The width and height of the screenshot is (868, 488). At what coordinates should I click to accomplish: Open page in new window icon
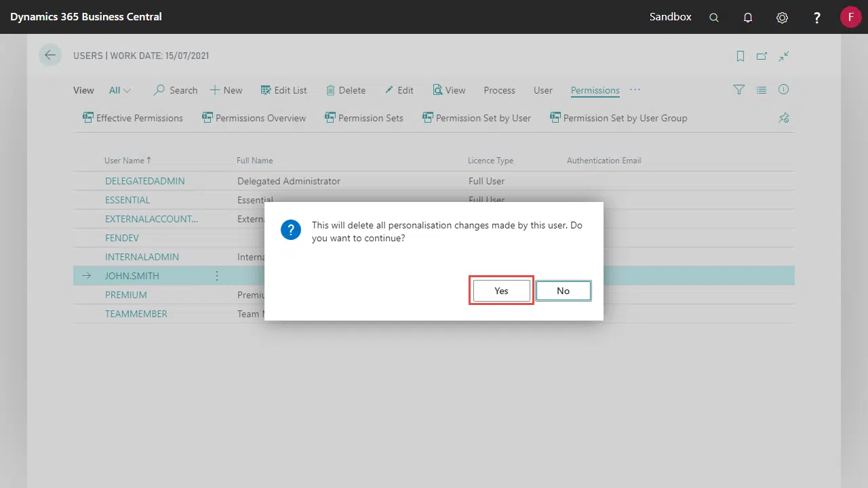point(762,56)
